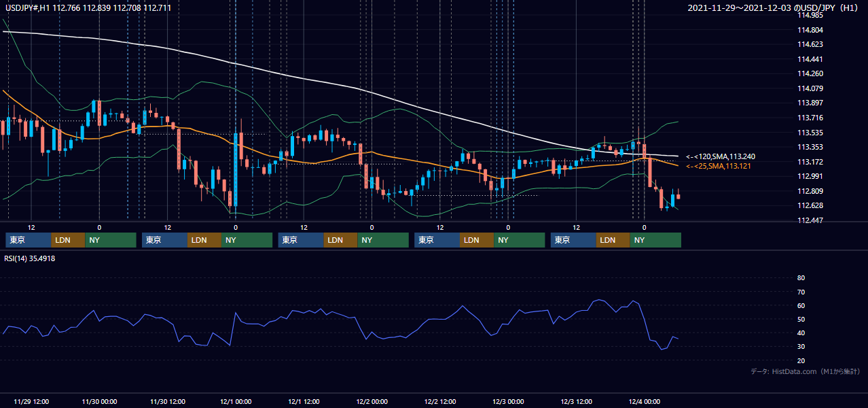The height and width of the screenshot is (408, 868).
Task: Click price axis label 114.079
Action: coord(810,88)
